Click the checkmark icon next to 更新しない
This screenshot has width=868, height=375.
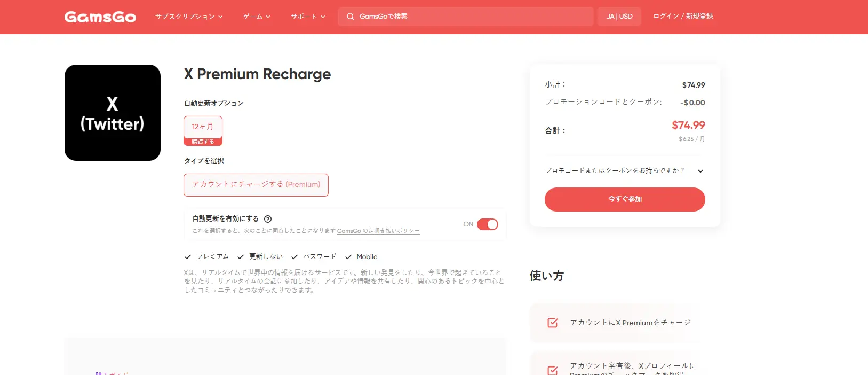click(241, 257)
